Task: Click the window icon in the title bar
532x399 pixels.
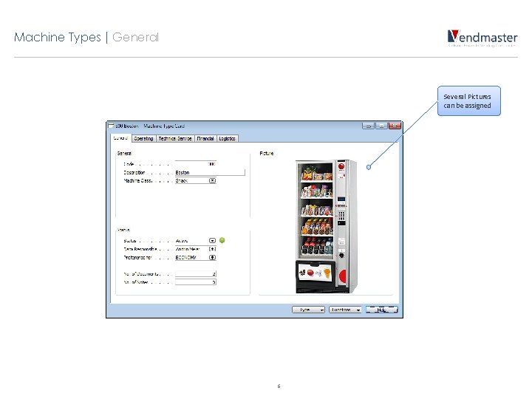Action: 111,126
